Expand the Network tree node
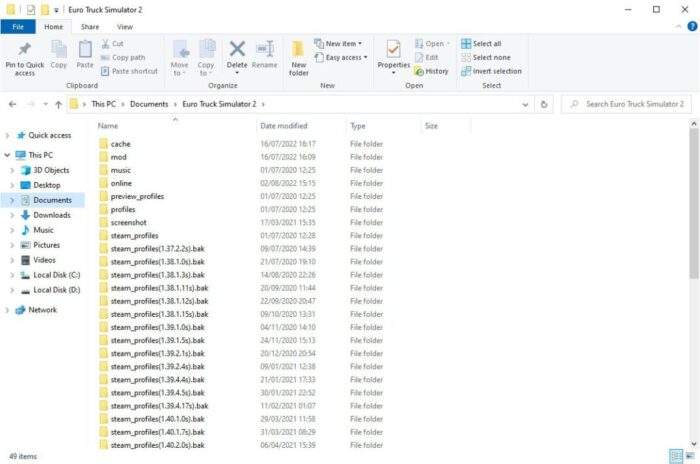700x464 pixels. coord(7,310)
